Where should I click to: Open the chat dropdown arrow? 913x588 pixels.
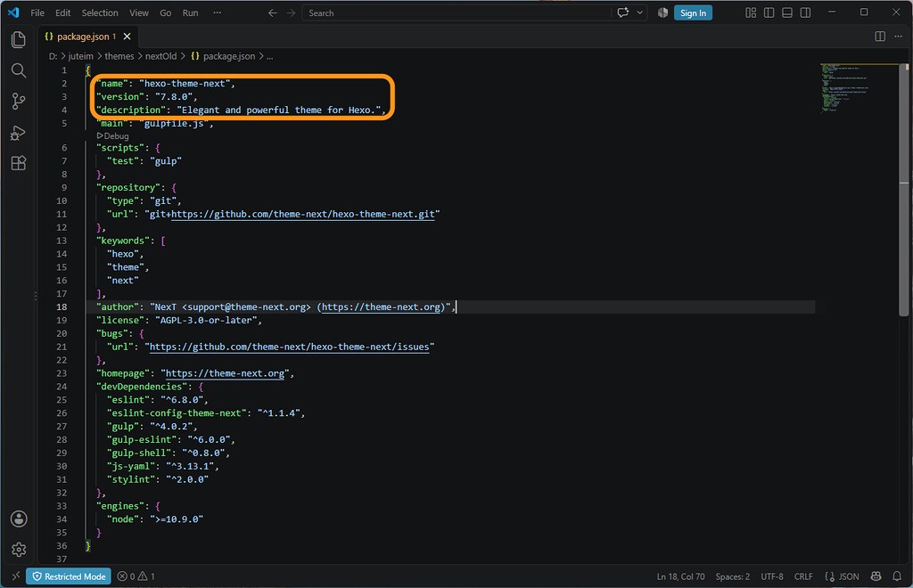(x=640, y=12)
